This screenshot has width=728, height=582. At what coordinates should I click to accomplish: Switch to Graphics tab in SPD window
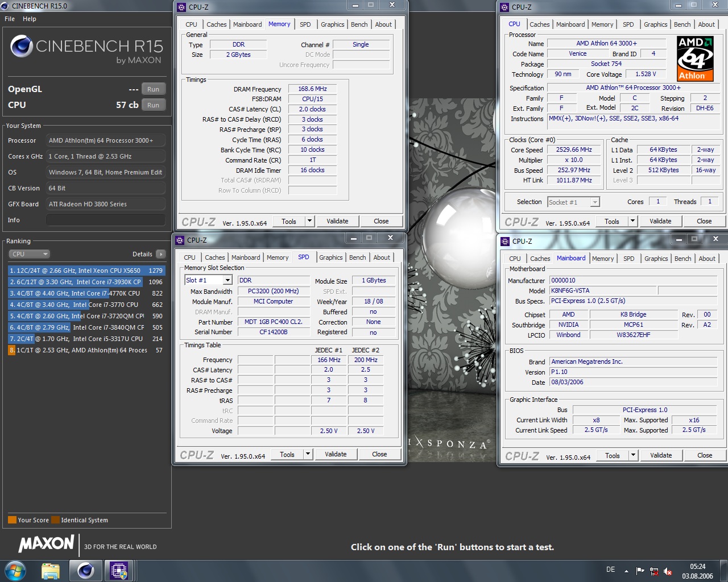tap(331, 257)
